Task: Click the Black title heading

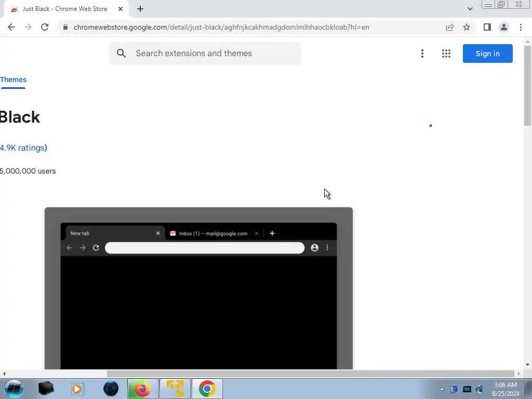Action: coord(20,117)
